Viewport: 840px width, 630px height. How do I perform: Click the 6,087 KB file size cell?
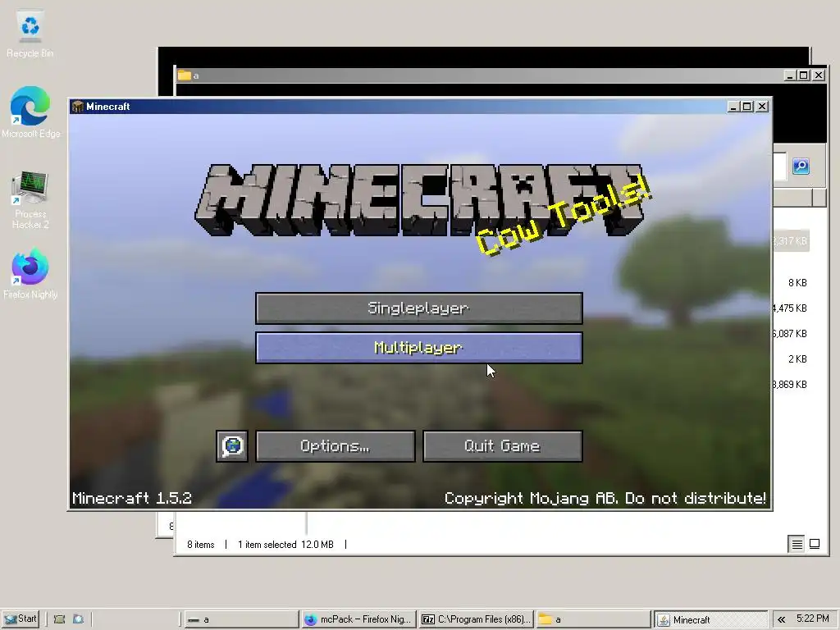790,334
